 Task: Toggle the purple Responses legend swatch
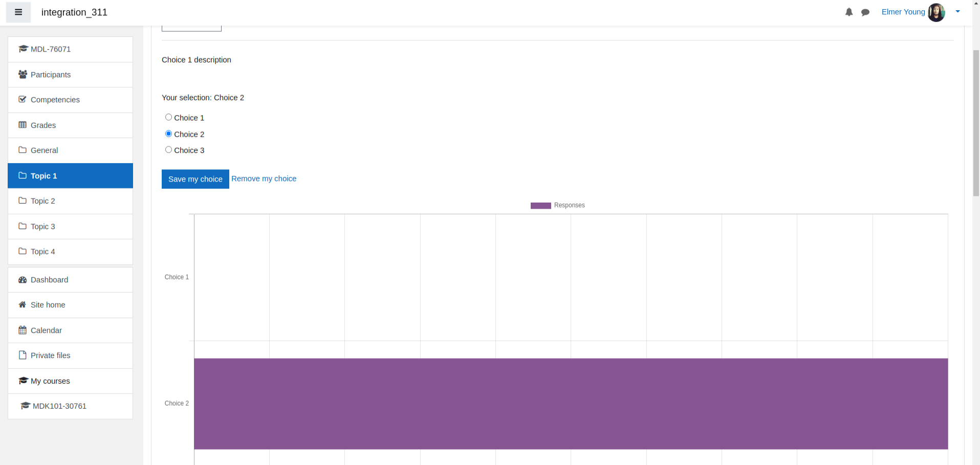point(540,206)
